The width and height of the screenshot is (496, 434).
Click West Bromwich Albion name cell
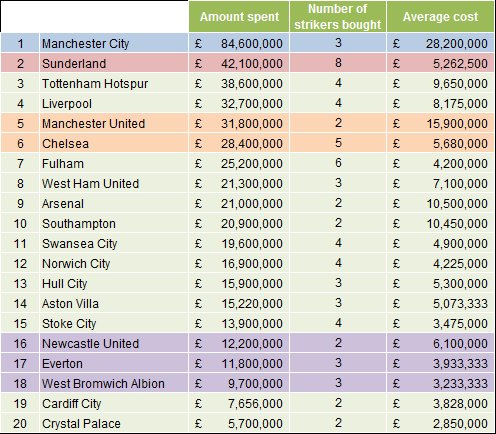(114, 383)
